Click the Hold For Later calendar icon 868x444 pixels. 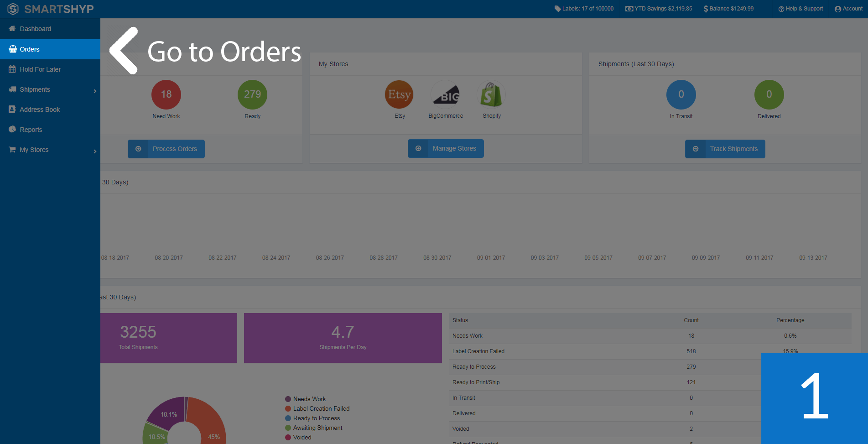pyautogui.click(x=12, y=69)
